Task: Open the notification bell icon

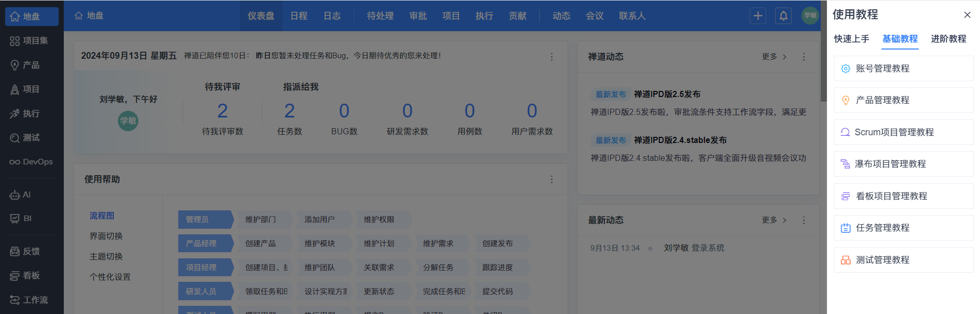Action: click(783, 16)
